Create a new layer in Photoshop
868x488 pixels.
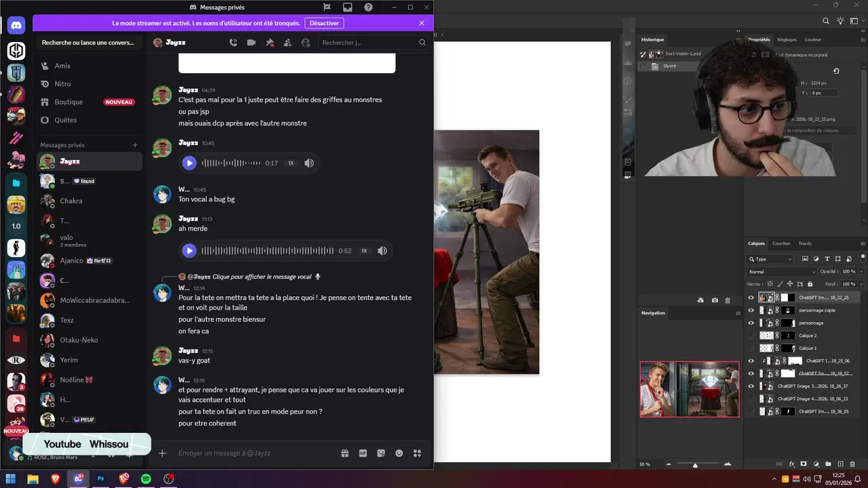tap(840, 464)
